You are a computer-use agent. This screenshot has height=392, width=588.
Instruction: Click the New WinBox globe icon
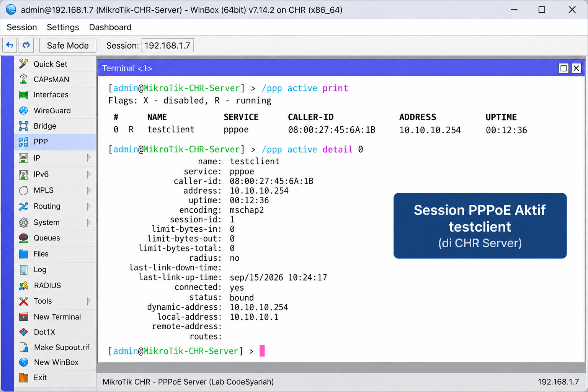click(x=24, y=362)
